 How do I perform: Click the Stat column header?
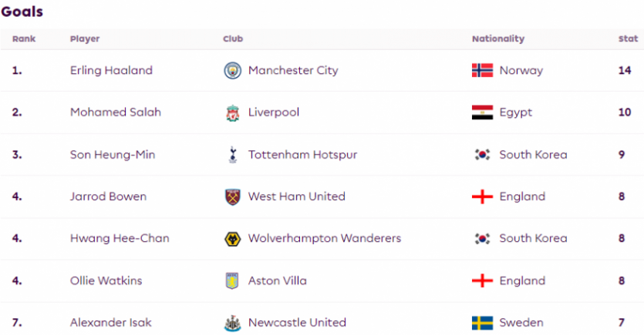coord(627,39)
